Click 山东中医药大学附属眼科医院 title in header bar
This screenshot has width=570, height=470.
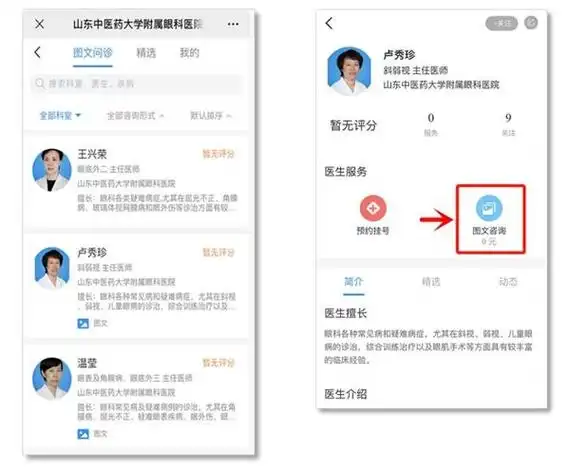point(138,24)
